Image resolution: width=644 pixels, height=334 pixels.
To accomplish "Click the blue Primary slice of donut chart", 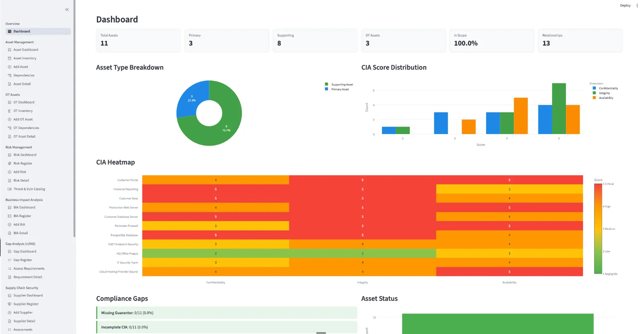I will click(x=191, y=98).
